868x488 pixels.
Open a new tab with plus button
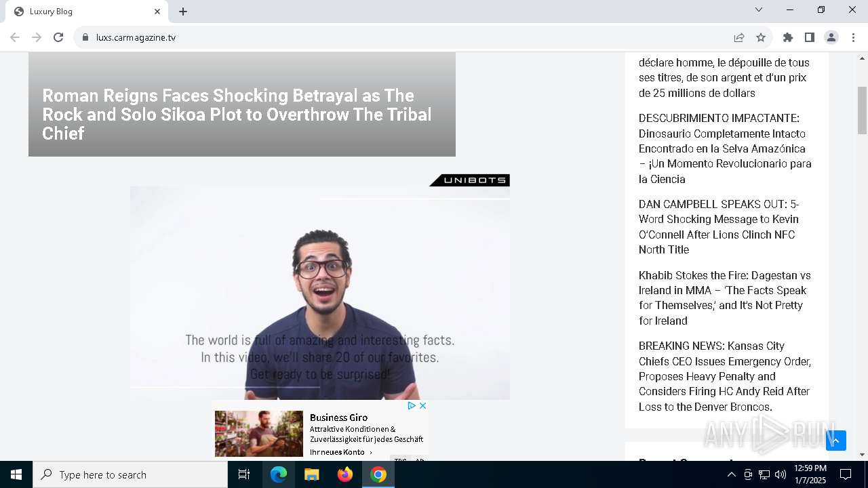click(183, 12)
